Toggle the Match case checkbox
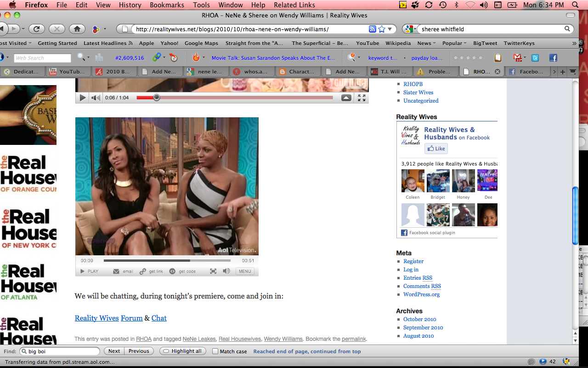The height and width of the screenshot is (368, 588). [x=215, y=351]
